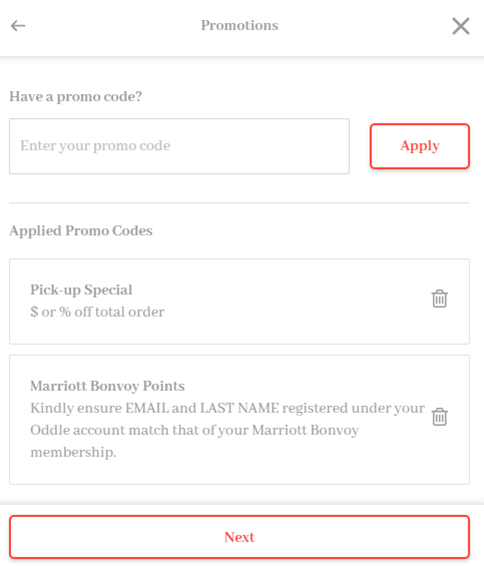Viewport: 484px width, 566px height.
Task: Go back using the left arrow icon
Action: point(18,26)
